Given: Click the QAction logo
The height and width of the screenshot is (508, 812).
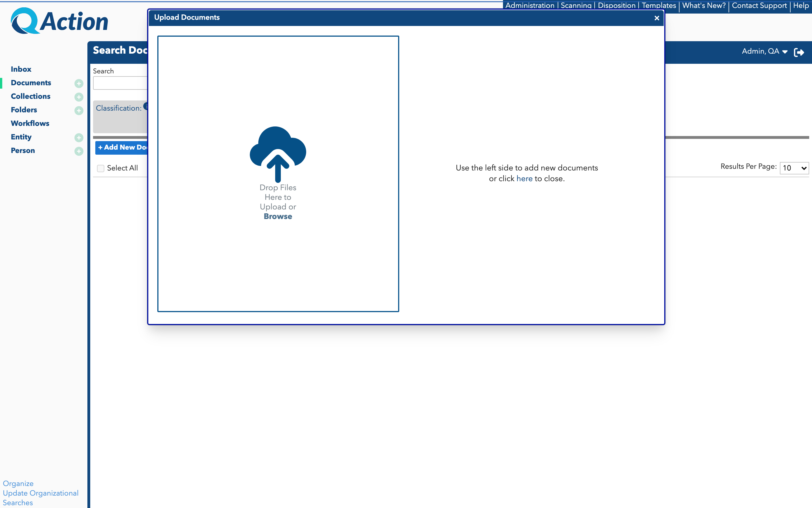Looking at the screenshot, I should [59, 21].
